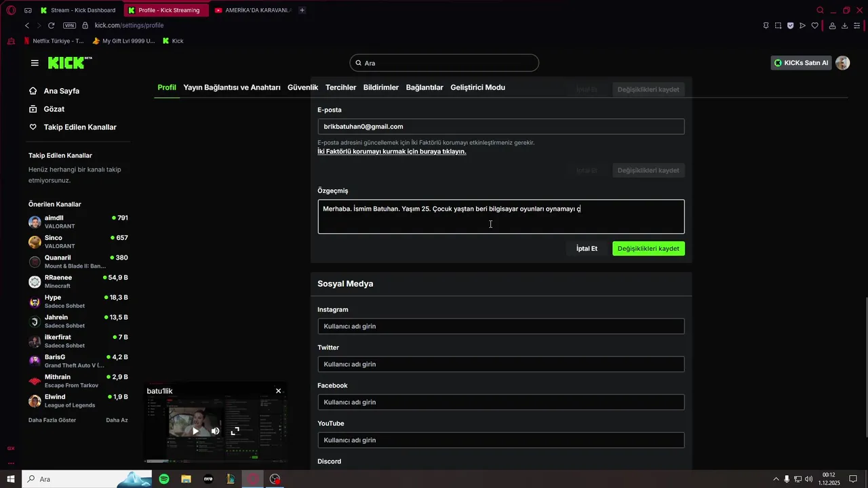Click İptal Et under Özgeçmiş
Screen dimensions: 868x488
[587, 249]
